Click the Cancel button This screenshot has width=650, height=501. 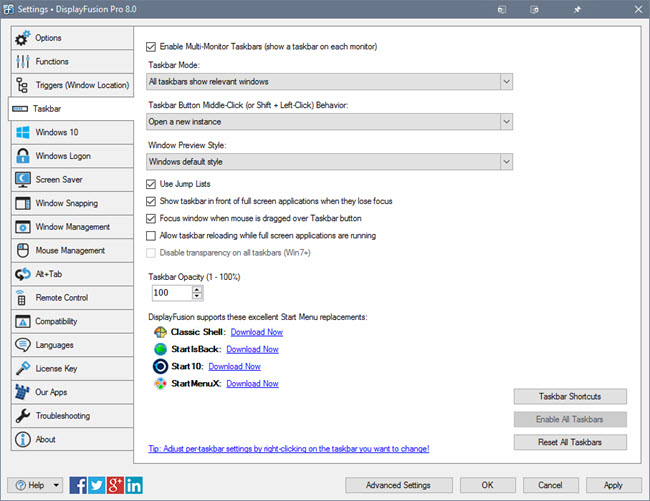tap(551, 485)
